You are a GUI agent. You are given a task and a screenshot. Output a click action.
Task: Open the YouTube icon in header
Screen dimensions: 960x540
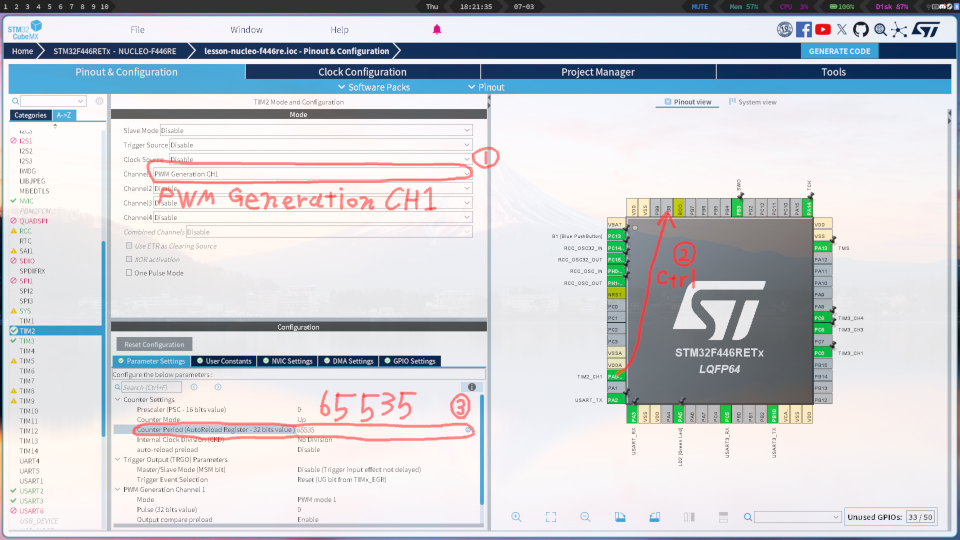click(823, 30)
